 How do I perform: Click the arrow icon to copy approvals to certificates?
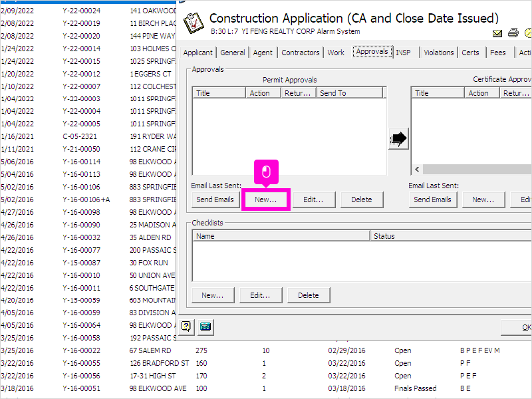[x=398, y=138]
